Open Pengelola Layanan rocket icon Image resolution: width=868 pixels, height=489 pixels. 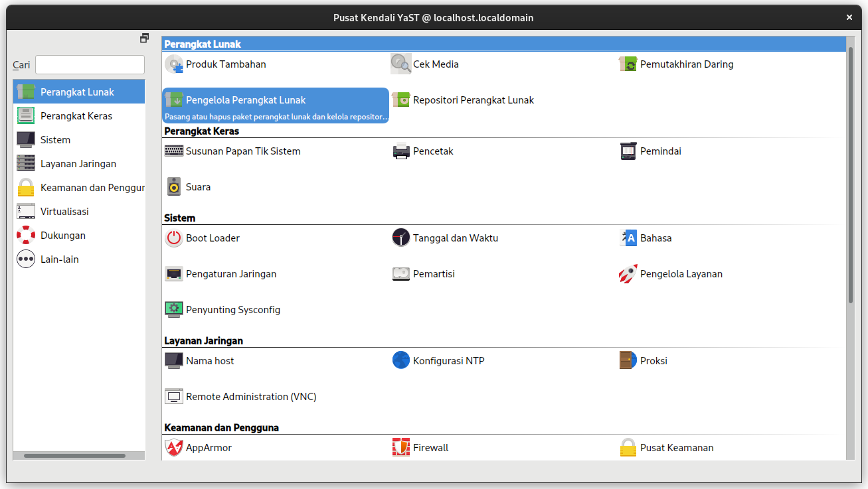[x=628, y=274]
